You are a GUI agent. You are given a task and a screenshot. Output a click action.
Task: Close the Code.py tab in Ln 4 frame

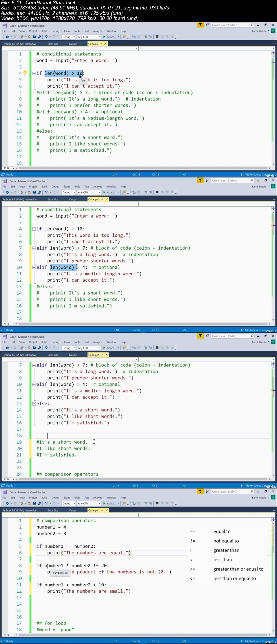(x=105, y=44)
